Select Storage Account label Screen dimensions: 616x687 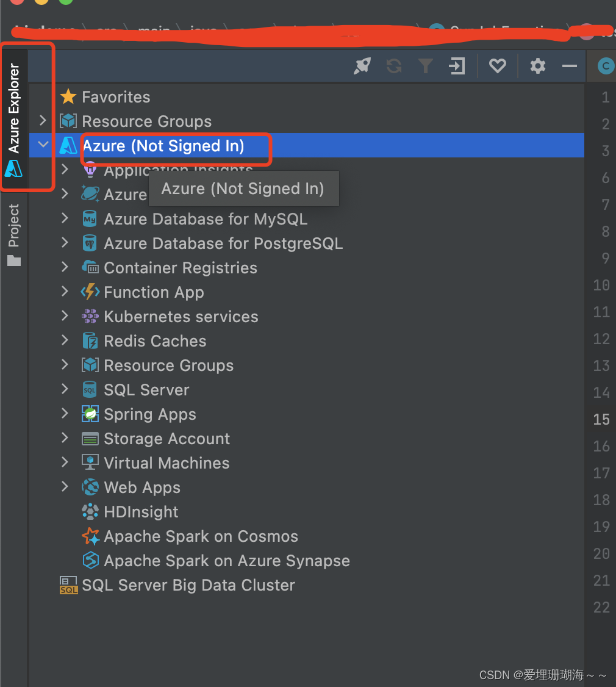coord(167,439)
